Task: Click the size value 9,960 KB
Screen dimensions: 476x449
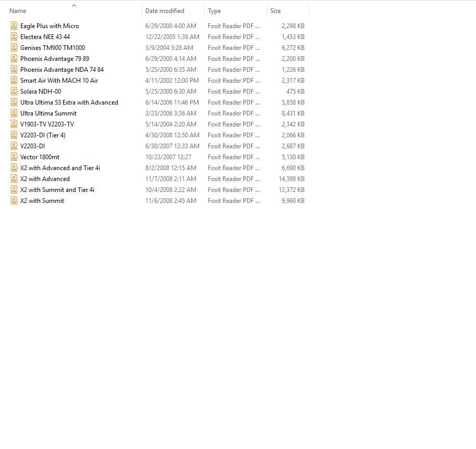Action: click(x=293, y=200)
